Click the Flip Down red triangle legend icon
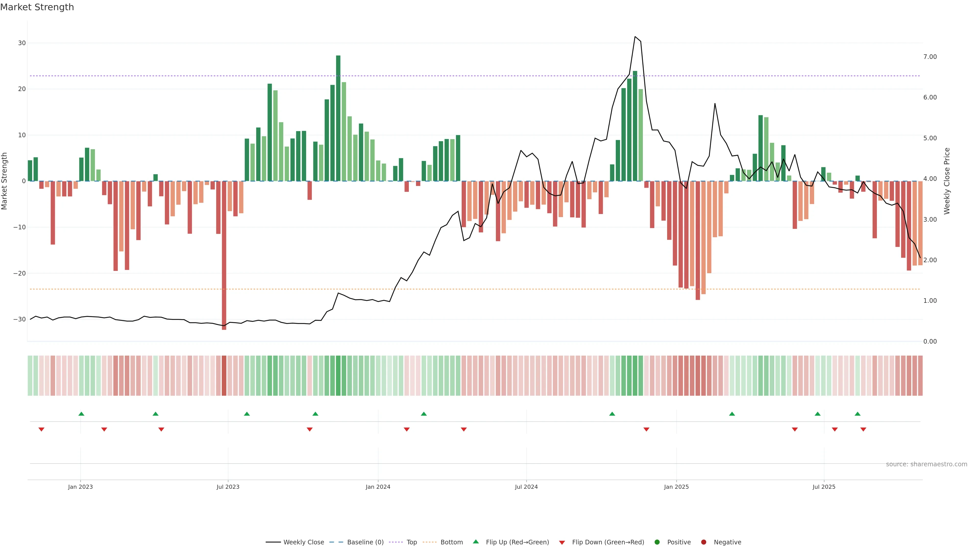 tap(562, 542)
